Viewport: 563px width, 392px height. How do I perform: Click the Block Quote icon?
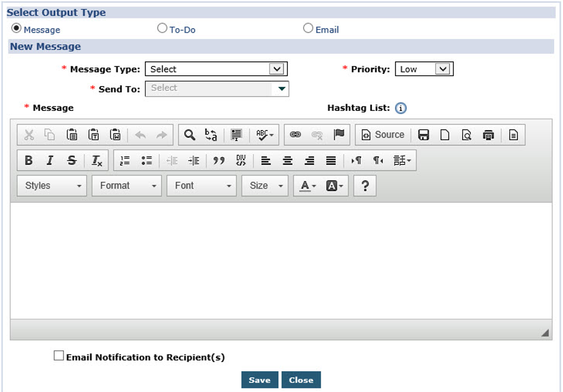point(219,161)
